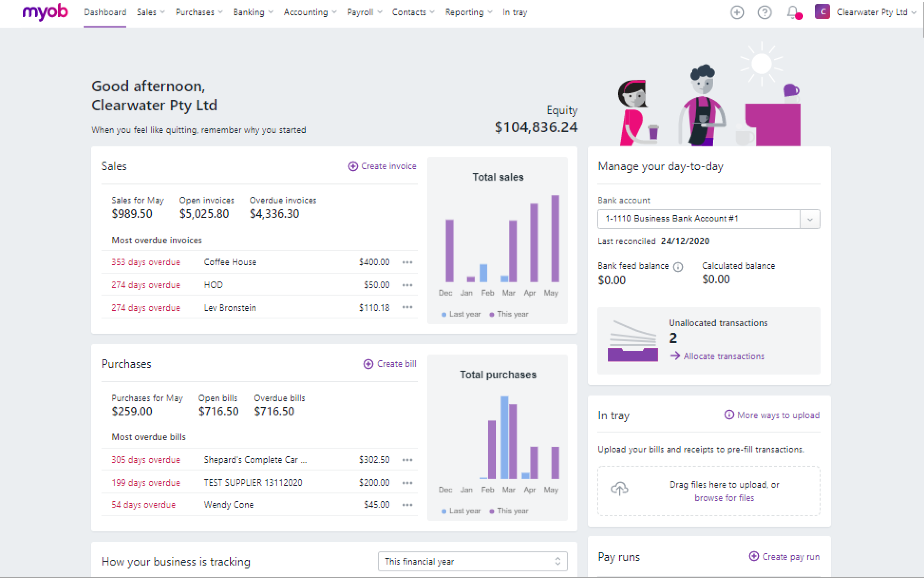The width and height of the screenshot is (924, 578).
Task: Expand the Reporting menu
Action: [469, 12]
